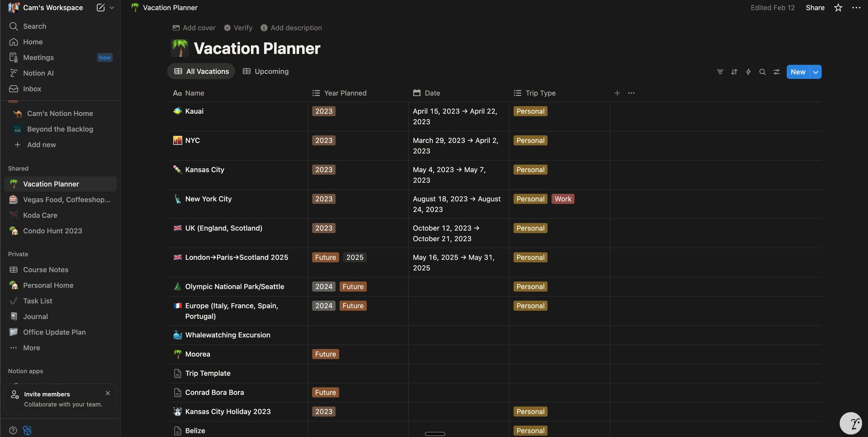
Task: Open the Cam's Workspace switcher chevron
Action: 112,8
